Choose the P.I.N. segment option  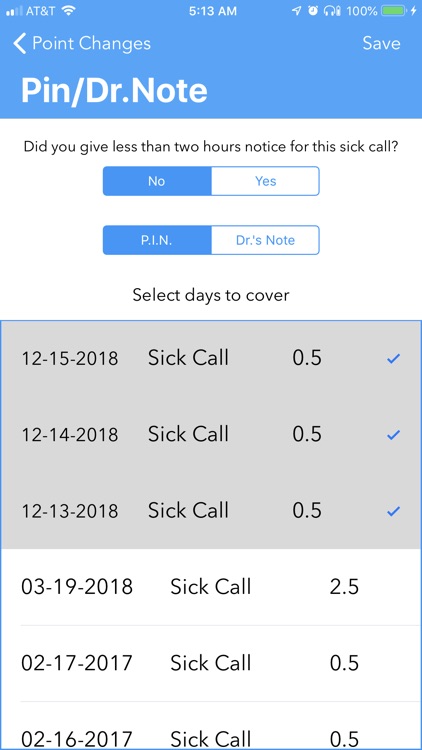point(157,240)
